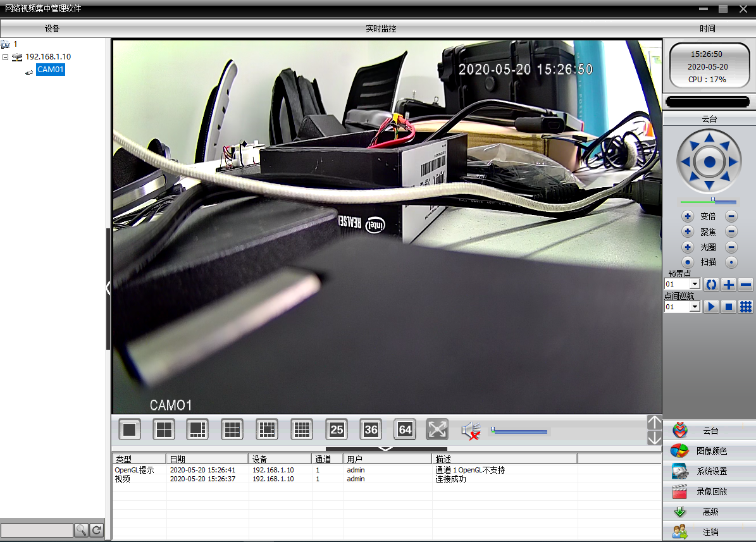Screen dimensions: 756x542
Task: Switch to 13-split view layout
Action: pyautogui.click(x=267, y=429)
